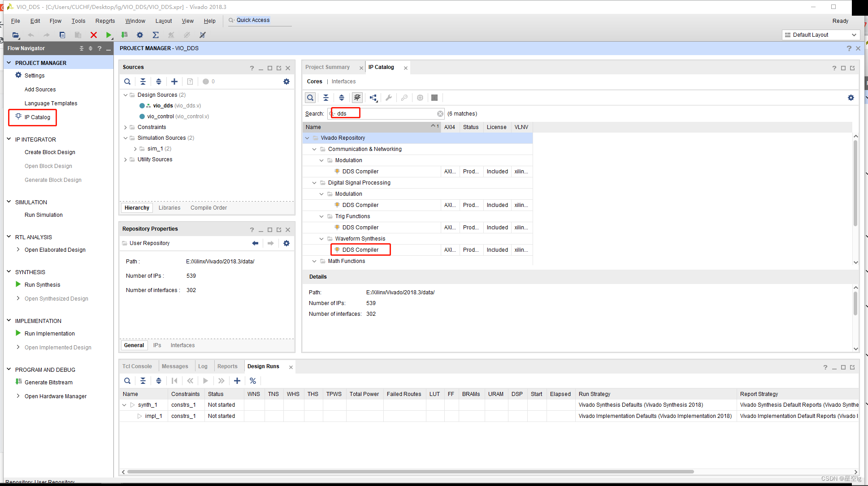Viewport: 868px width, 486px height.
Task: Switch IP Catalog view to Interfaces
Action: [343, 82]
